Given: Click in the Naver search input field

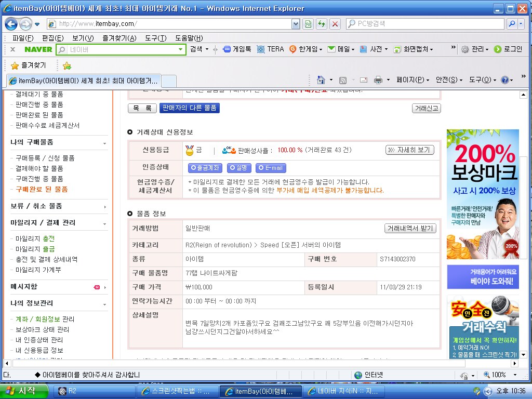Looking at the screenshot, I should click(122, 49).
